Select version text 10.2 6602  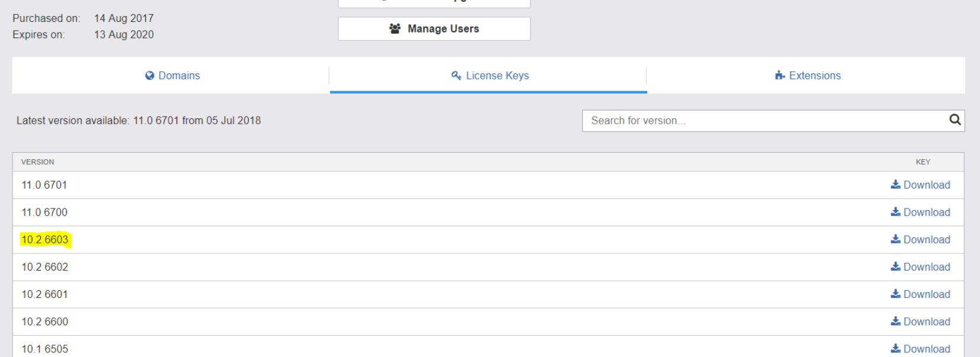(x=45, y=267)
